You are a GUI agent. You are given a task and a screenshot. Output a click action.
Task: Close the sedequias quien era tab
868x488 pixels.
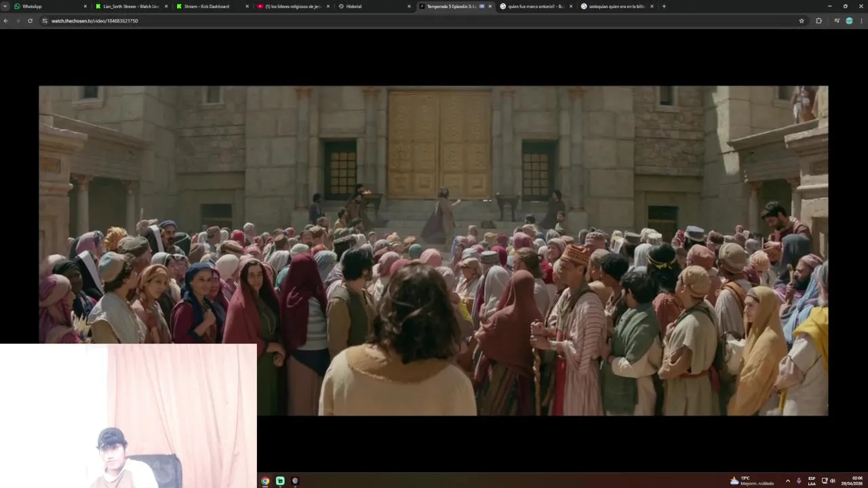652,6
